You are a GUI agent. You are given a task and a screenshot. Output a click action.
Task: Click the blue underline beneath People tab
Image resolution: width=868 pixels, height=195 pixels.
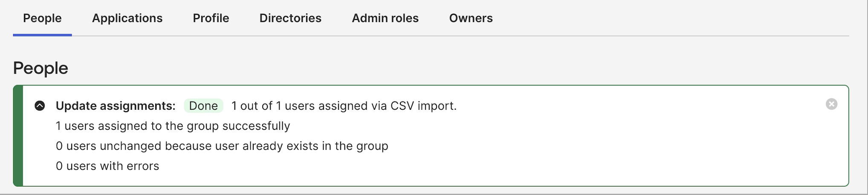pyautogui.click(x=42, y=35)
